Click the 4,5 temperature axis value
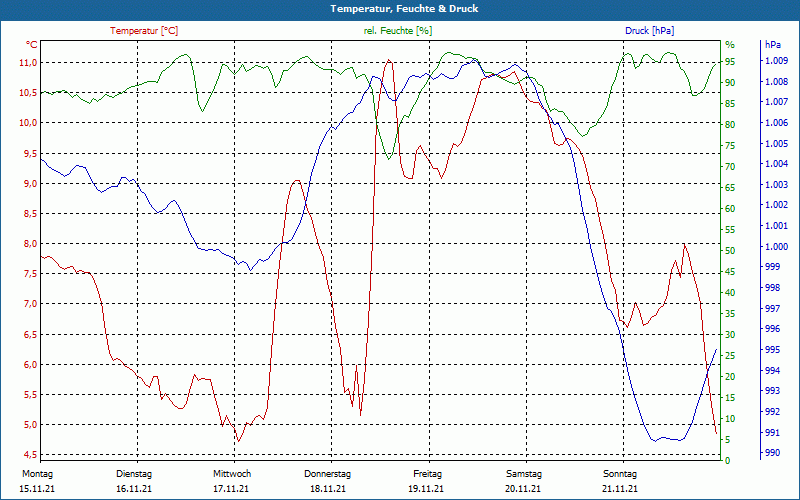Image resolution: width=800 pixels, height=500 pixels. pyautogui.click(x=30, y=455)
